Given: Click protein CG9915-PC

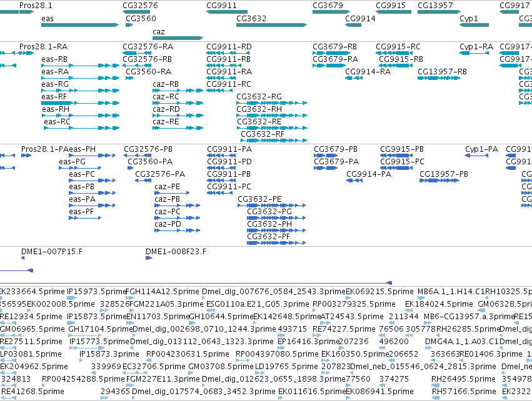Looking at the screenshot, I should (x=402, y=162).
